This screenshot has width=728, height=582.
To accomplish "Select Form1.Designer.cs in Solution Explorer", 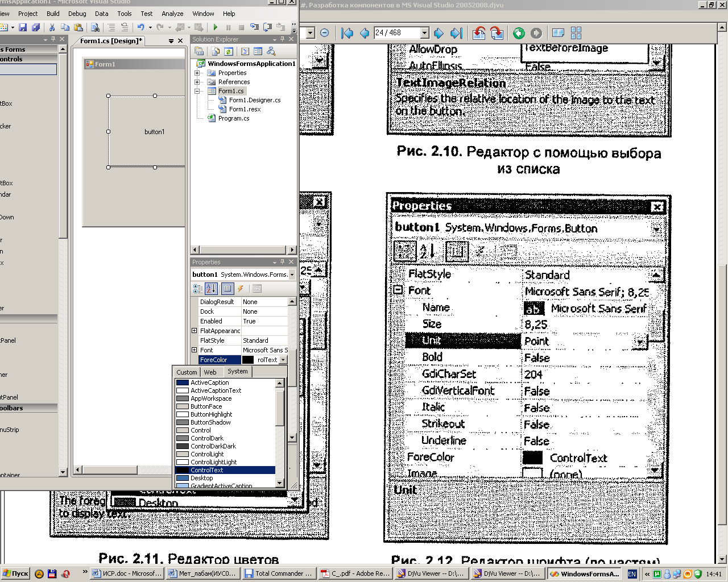I will coord(255,100).
